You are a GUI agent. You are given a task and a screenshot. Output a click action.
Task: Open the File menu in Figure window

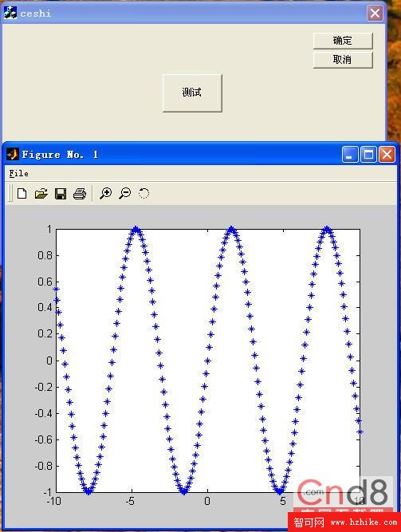[x=18, y=173]
